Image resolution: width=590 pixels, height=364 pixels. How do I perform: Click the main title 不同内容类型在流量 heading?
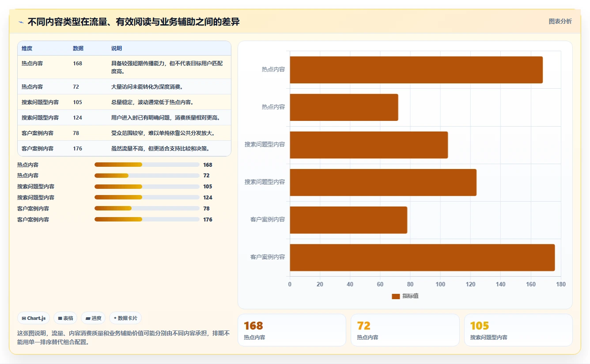click(133, 22)
